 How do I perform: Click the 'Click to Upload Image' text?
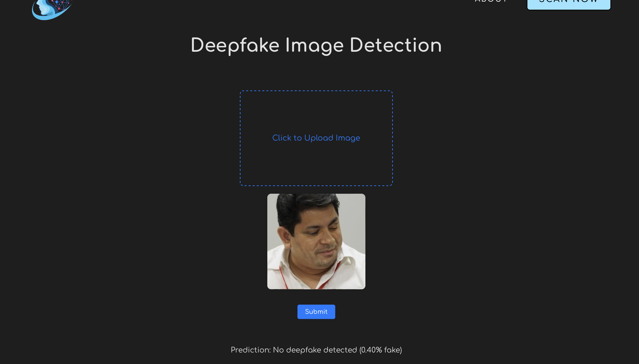tap(316, 138)
